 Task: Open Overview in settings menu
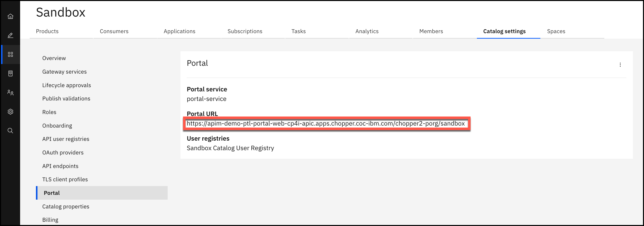tap(102, 58)
